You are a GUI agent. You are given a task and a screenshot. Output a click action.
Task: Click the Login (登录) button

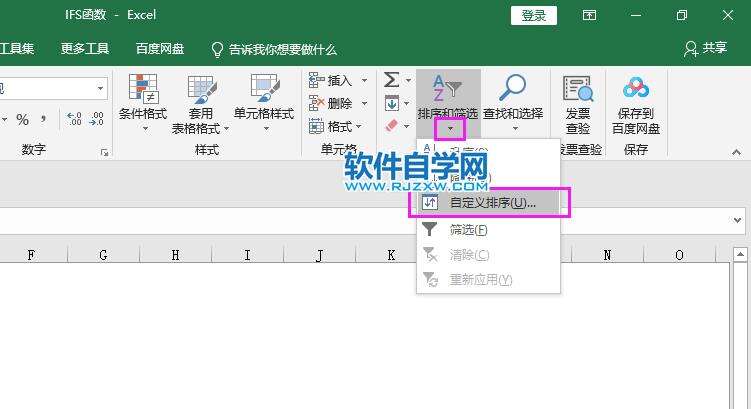[x=534, y=15]
